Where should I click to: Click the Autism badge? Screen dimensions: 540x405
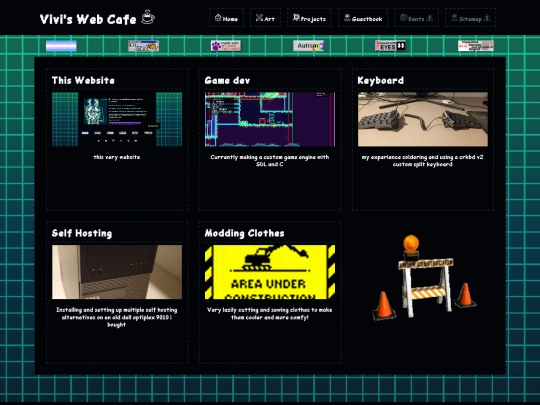coord(309,46)
